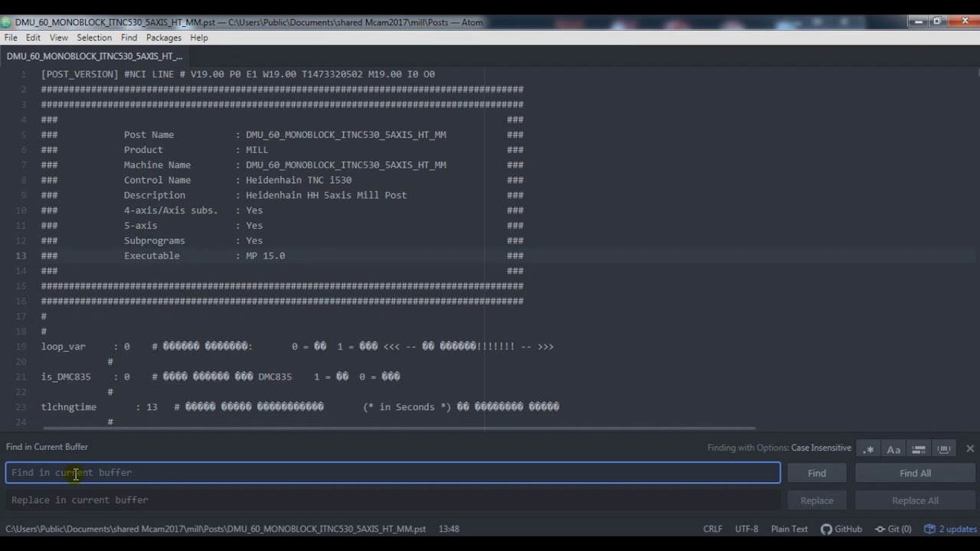Change the UTF-8 file encoding
980x551 pixels.
746,529
